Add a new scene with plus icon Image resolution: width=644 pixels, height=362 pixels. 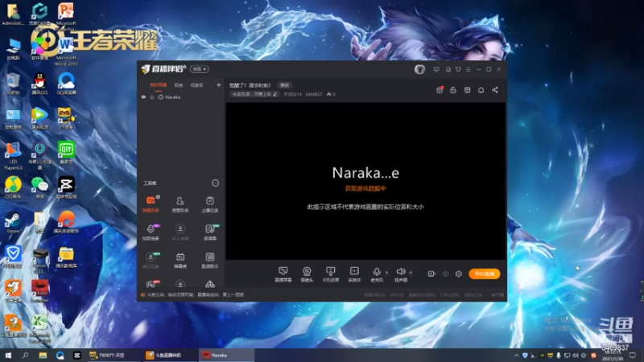(x=218, y=85)
